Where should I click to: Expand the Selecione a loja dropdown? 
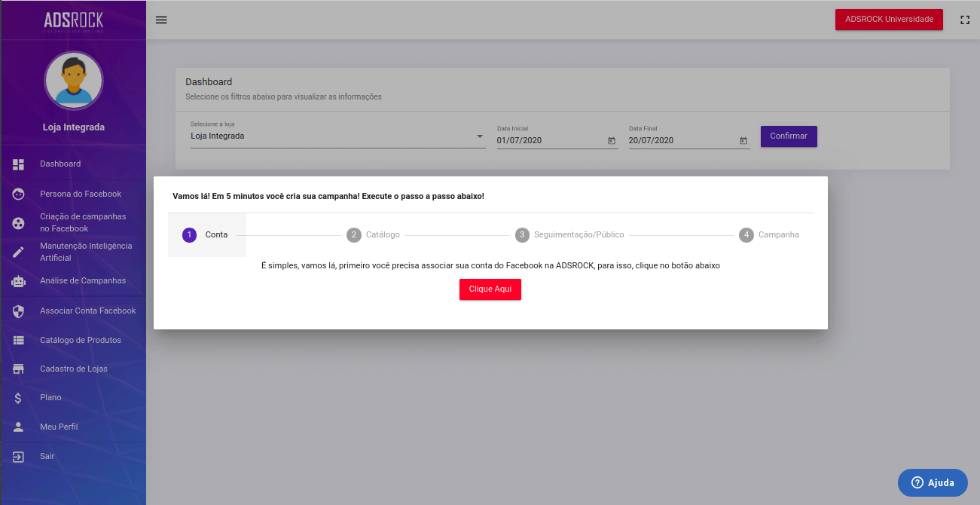[480, 136]
